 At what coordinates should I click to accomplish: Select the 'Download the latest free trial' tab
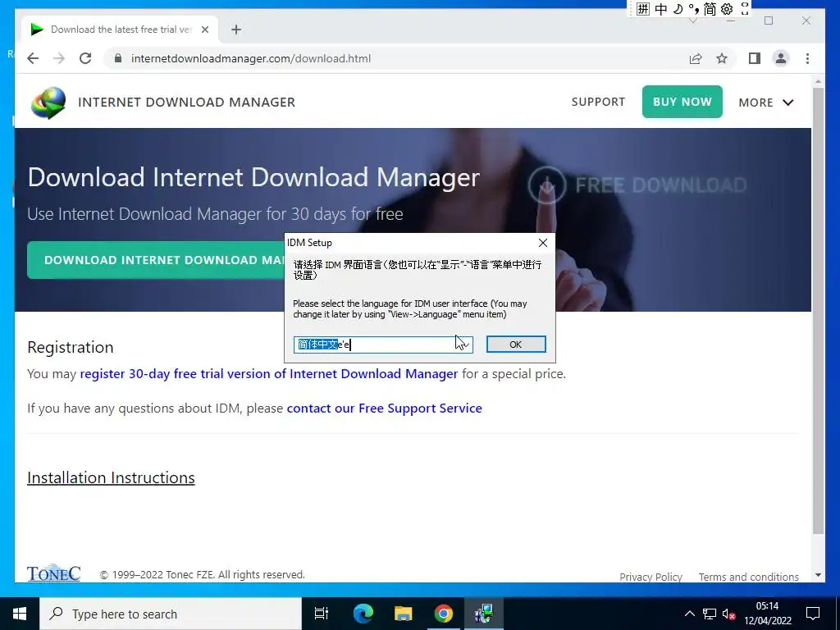tap(120, 30)
